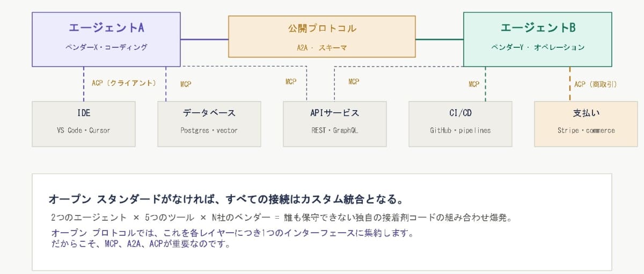Click the CI/CD tool box
This screenshot has width=644, height=274.
pos(460,124)
